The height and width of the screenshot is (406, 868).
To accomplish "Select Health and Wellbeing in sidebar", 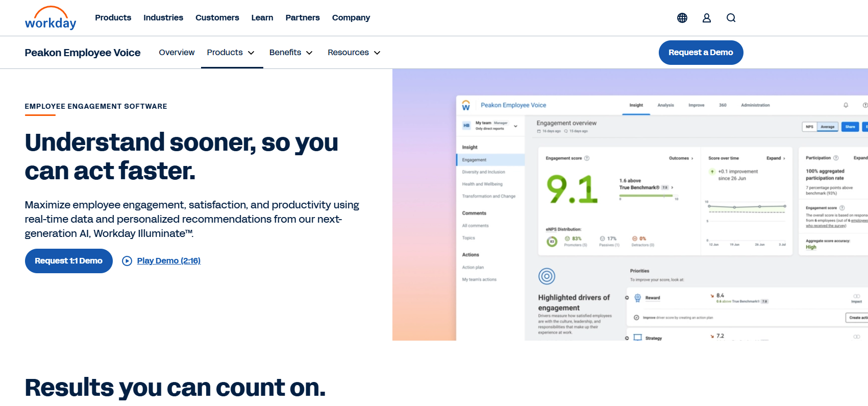I will pyautogui.click(x=482, y=184).
